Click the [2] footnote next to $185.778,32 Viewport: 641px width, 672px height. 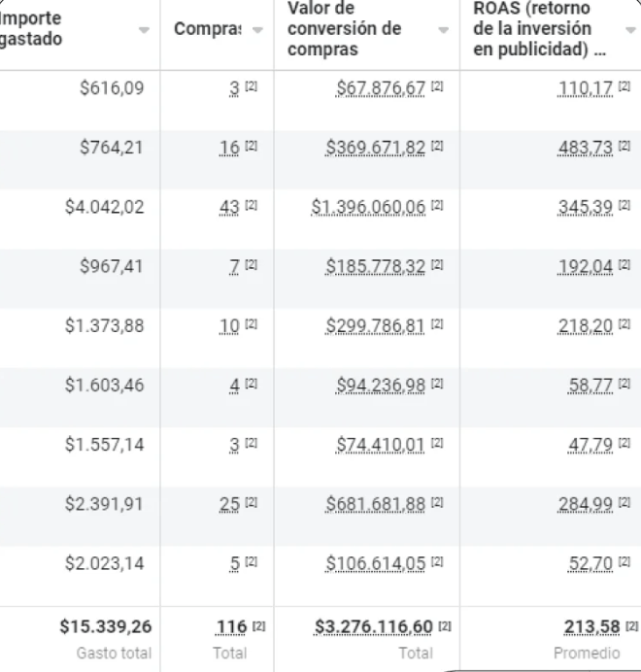437,265
